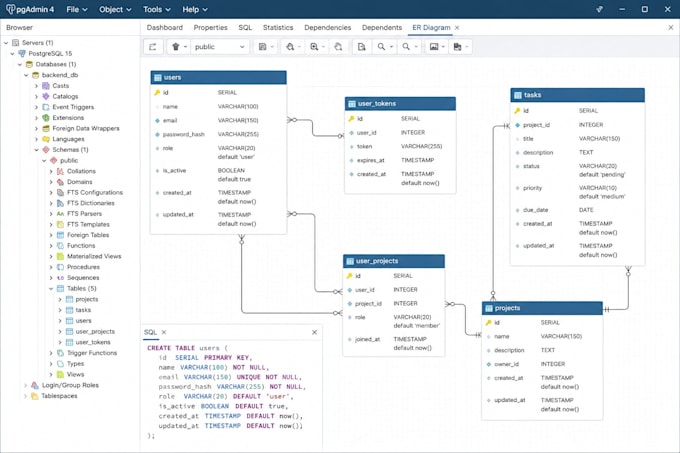680x453 pixels.
Task: Click the Functions node icon
Action: (60, 246)
